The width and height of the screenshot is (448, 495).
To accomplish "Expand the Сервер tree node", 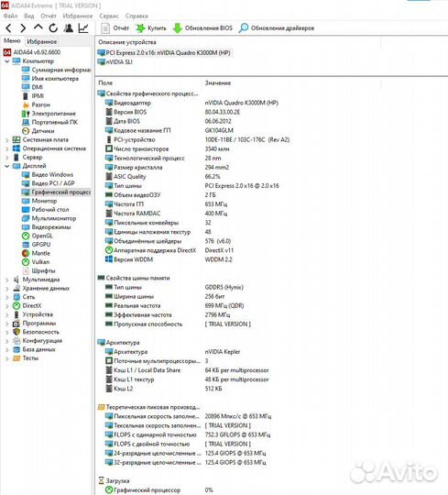I will 7,158.
